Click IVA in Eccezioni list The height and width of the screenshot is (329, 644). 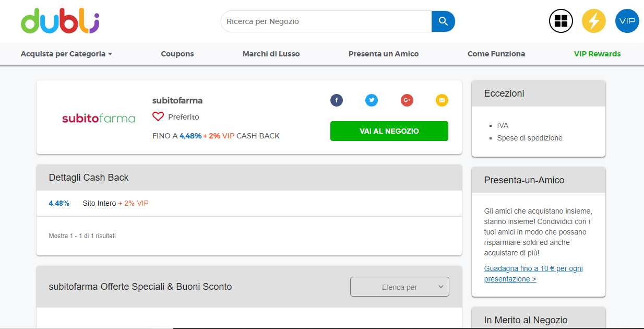click(503, 125)
